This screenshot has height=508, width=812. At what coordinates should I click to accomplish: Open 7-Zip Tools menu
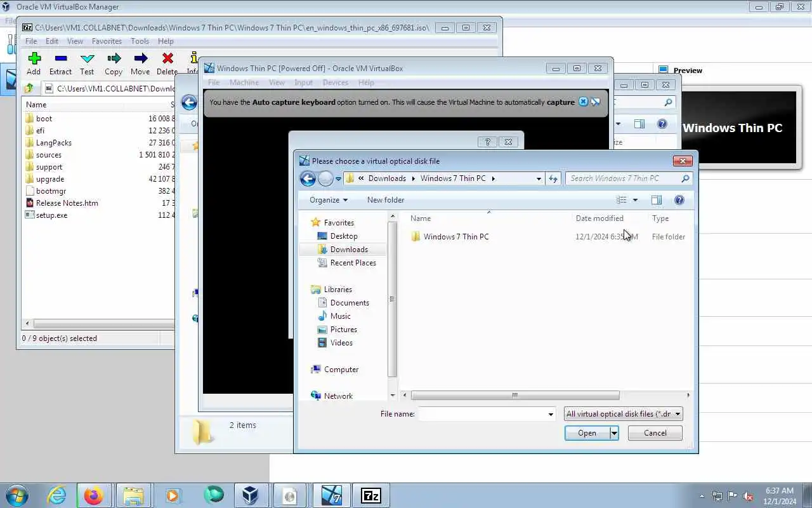coord(140,41)
